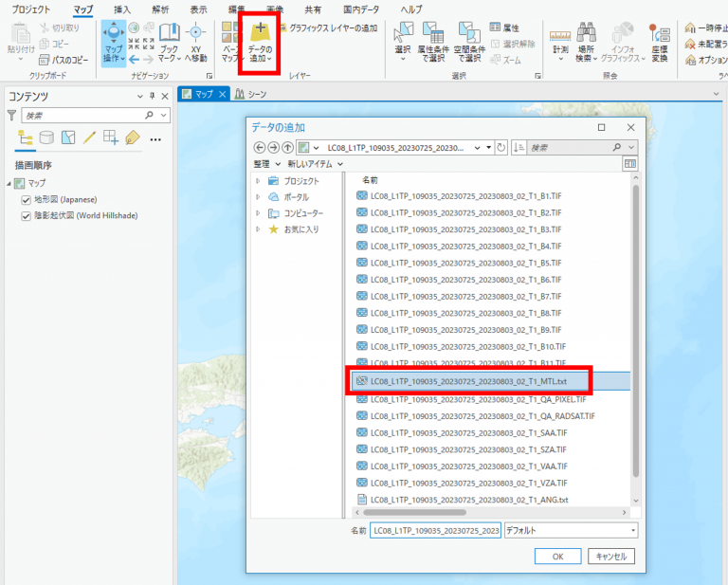Open more Contents list options (…)
Viewport: 728px width, 585px height.
click(x=155, y=139)
